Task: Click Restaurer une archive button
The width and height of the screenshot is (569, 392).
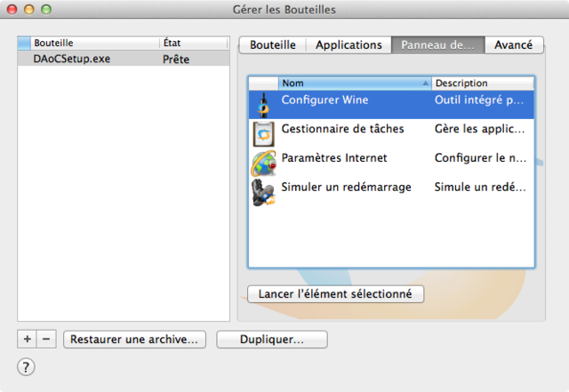Action: click(x=137, y=340)
